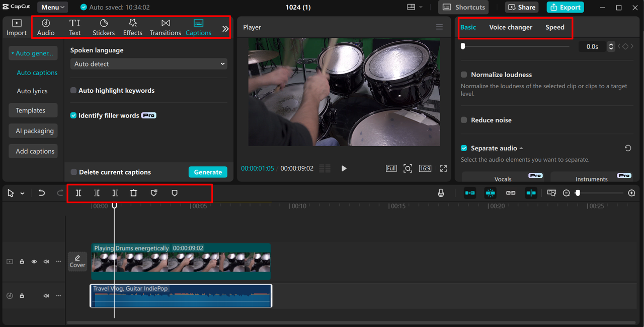Switch to the Basic tab
Image resolution: width=644 pixels, height=327 pixels.
(468, 27)
